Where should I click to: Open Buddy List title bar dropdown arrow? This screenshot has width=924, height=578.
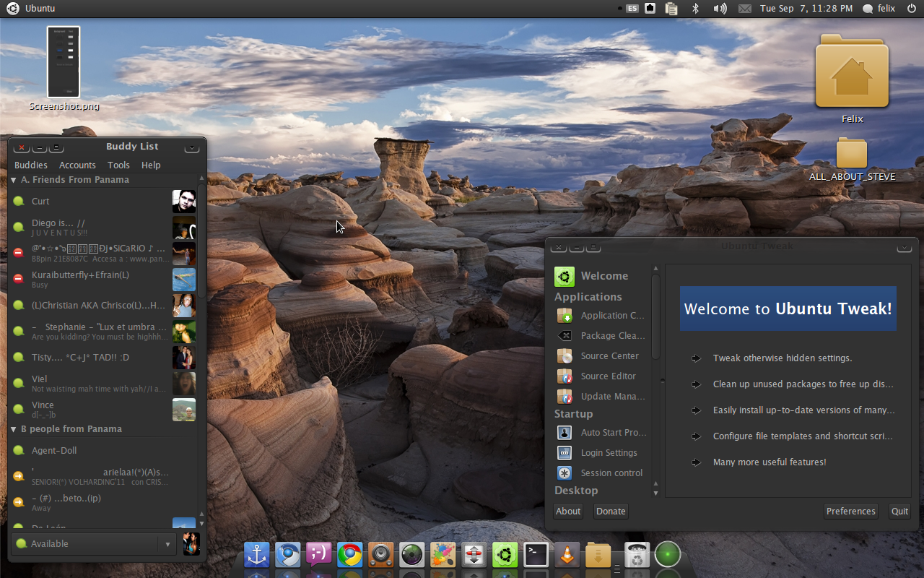click(191, 147)
